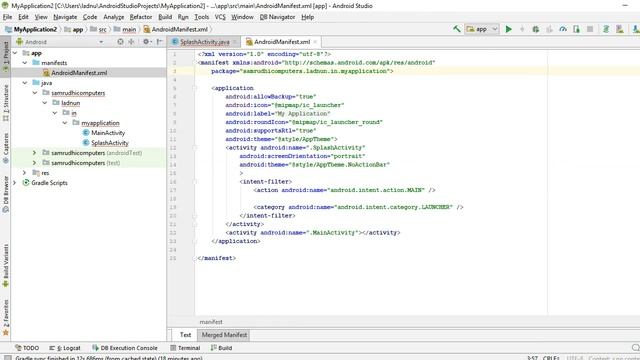Open the Build menu

coord(165,17)
